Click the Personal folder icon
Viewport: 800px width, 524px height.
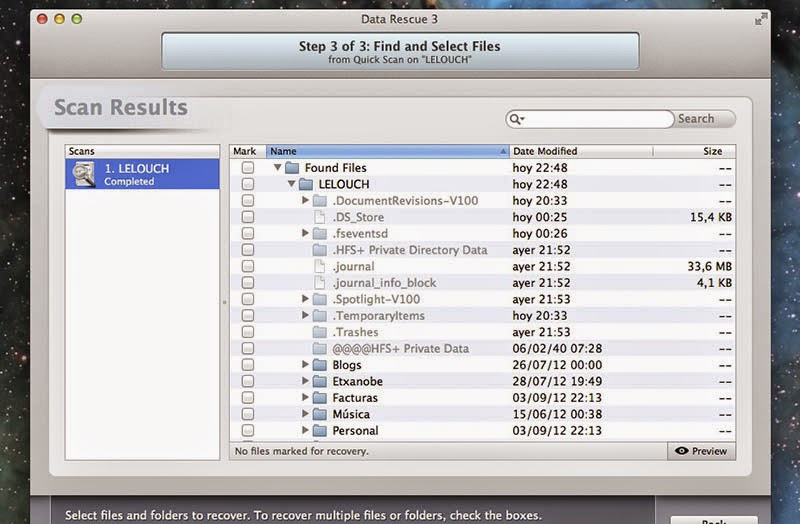(319, 430)
